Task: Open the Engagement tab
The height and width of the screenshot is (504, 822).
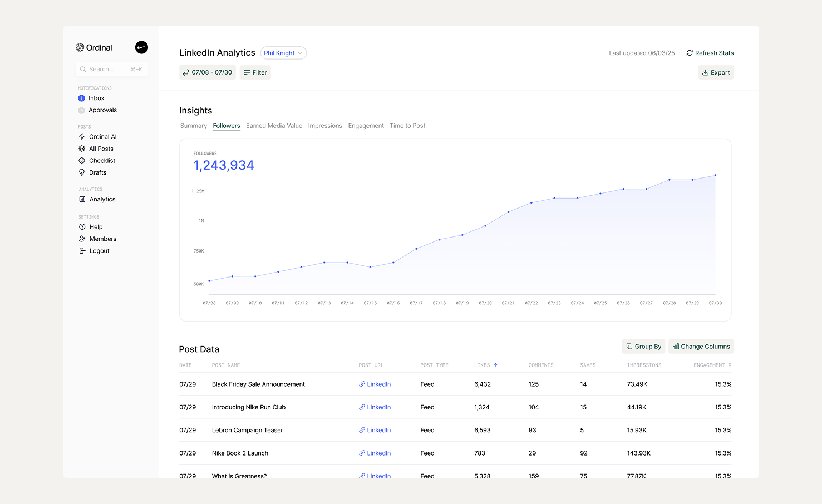Action: 366,126
